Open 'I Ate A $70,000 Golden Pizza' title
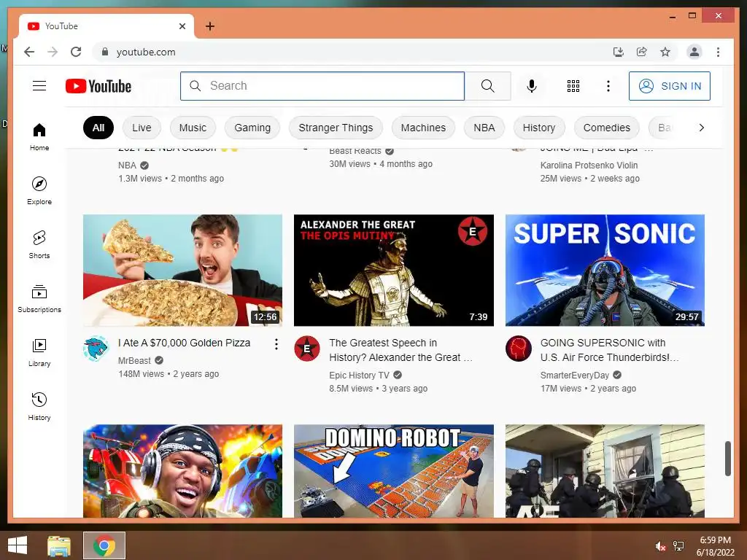This screenshot has height=560, width=747. pyautogui.click(x=184, y=343)
